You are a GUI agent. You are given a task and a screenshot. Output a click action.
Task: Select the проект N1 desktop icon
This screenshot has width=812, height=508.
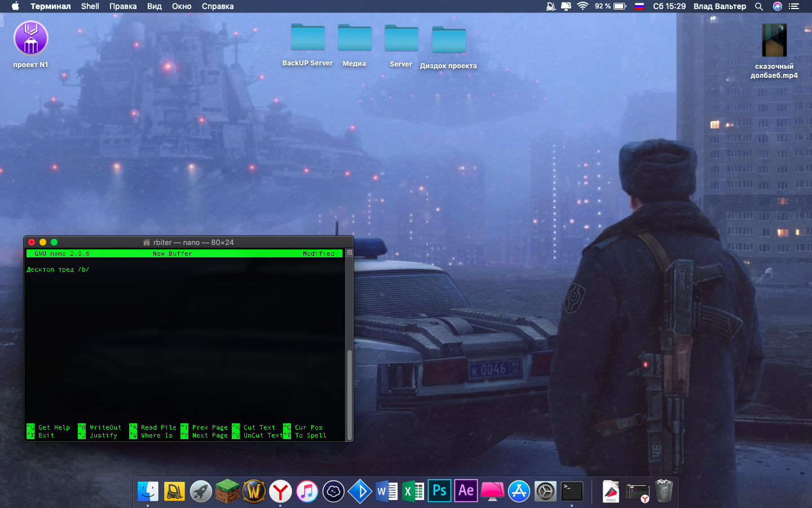[x=31, y=45]
